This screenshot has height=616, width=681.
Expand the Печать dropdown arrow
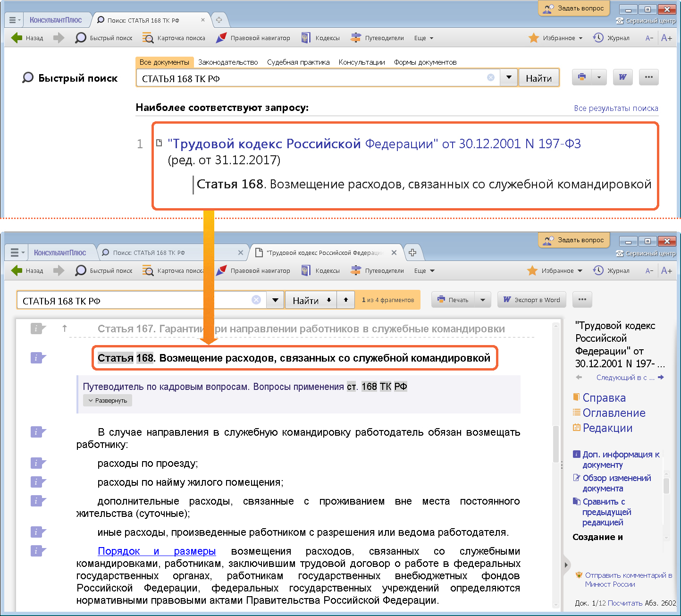point(483,300)
